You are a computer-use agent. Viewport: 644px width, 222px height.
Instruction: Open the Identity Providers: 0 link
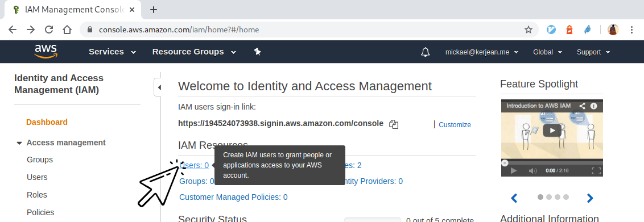click(x=374, y=181)
